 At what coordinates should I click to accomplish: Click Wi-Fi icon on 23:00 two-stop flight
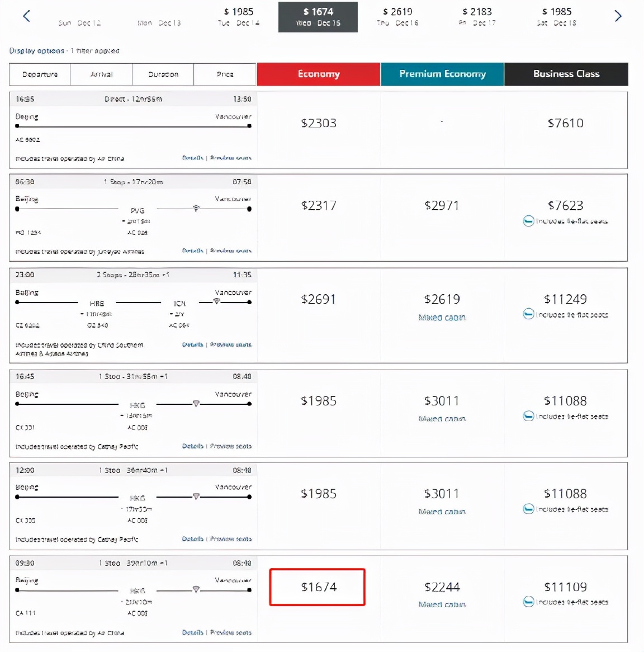pyautogui.click(x=216, y=301)
